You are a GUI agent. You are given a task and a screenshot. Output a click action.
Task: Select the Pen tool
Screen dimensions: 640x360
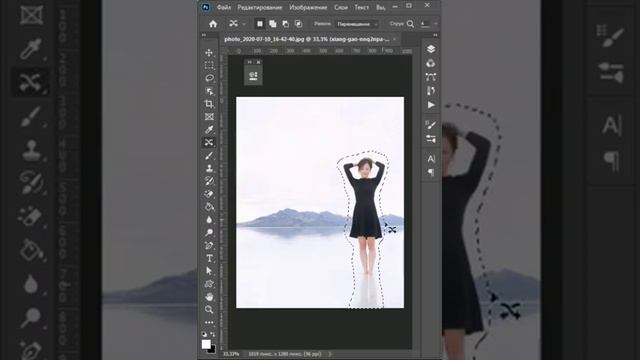point(209,245)
